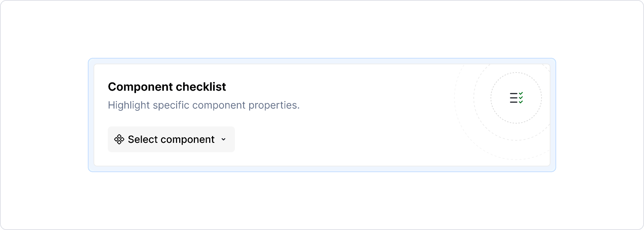
Task: Click the bottom green checkmark in checklist icon
Action: [x=521, y=102]
